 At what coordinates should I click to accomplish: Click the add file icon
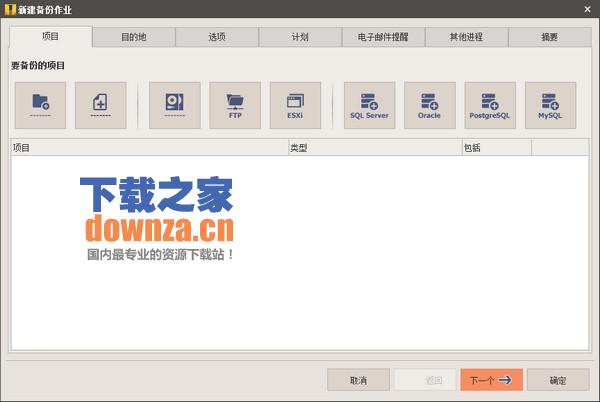click(x=101, y=105)
